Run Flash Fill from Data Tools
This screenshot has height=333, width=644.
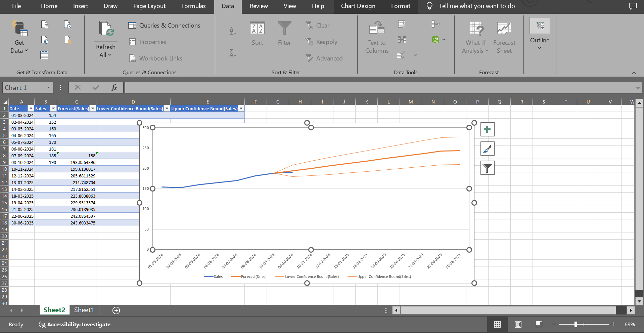click(402, 24)
